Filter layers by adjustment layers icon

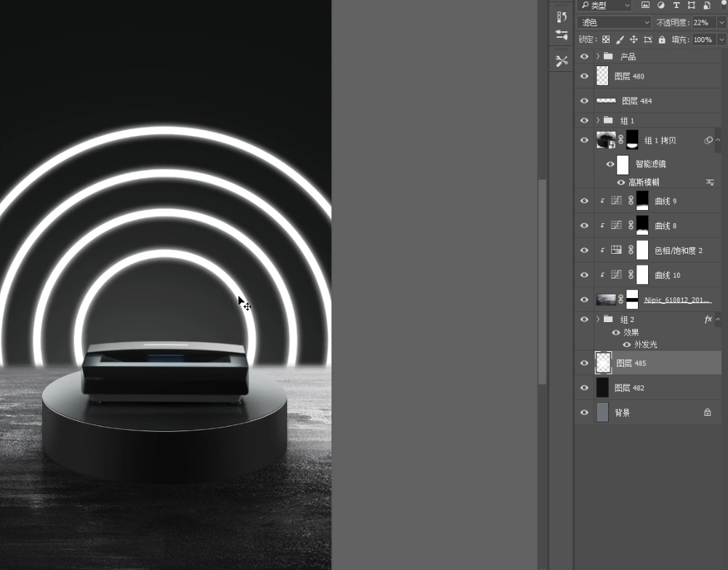660,5
